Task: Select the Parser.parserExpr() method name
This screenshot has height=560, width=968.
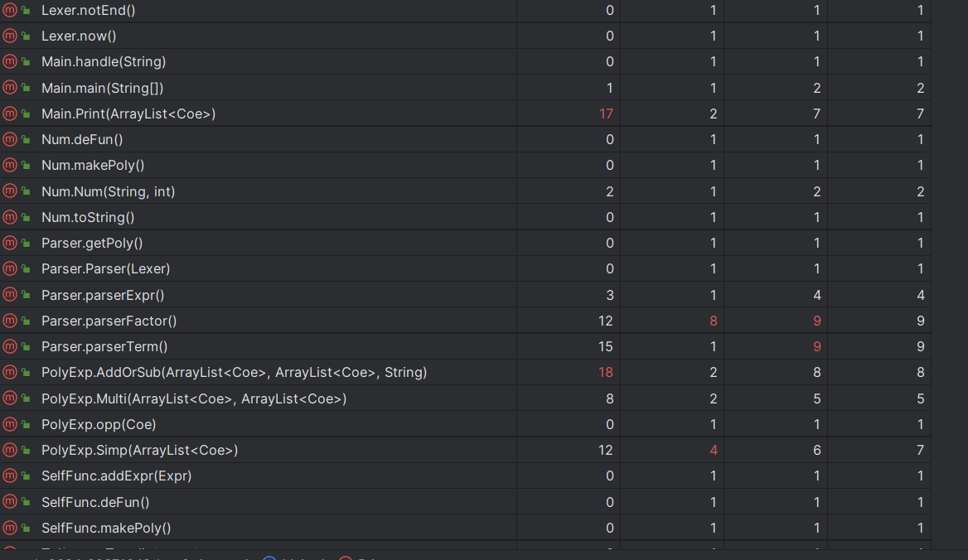Action: [x=103, y=296]
